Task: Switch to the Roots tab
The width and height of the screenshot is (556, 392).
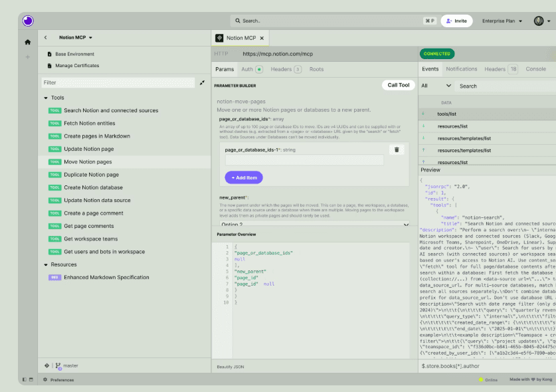Action: 316,69
